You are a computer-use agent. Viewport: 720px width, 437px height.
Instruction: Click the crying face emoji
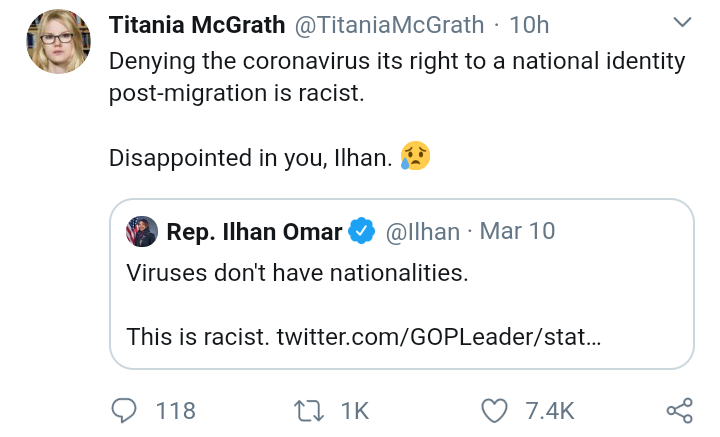click(x=415, y=155)
